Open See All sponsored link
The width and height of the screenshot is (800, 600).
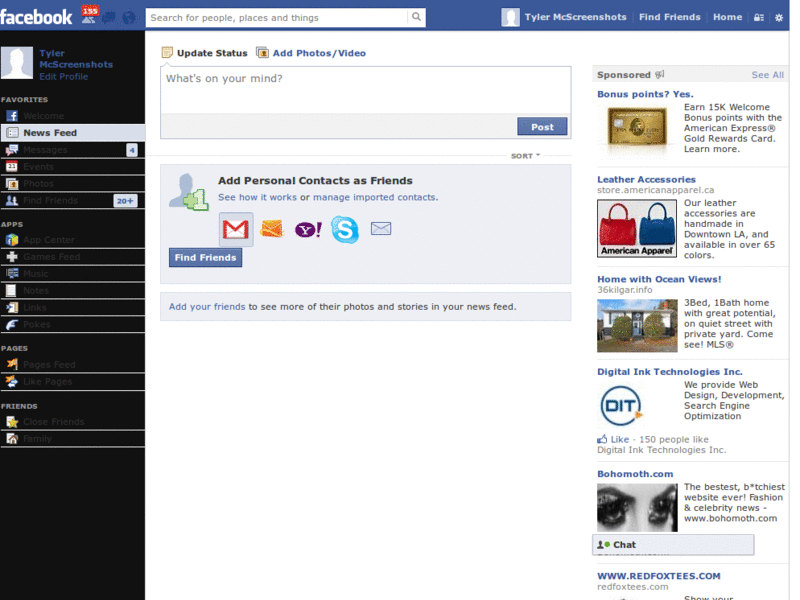(767, 75)
